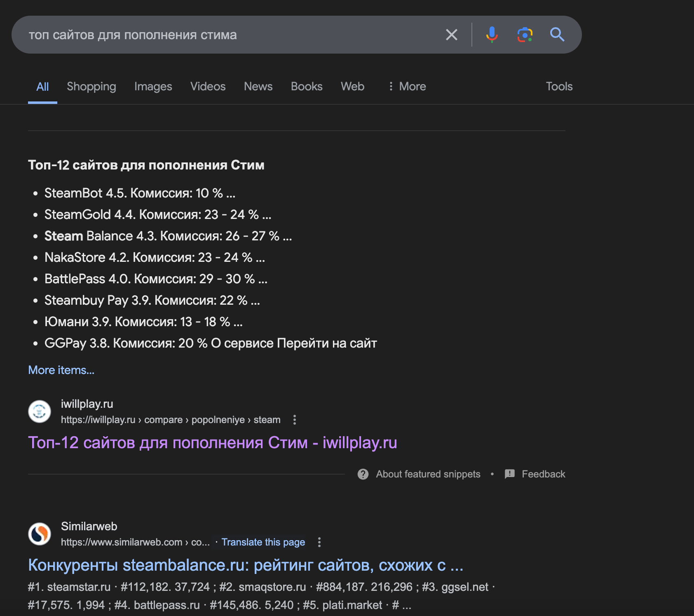694x616 pixels.
Task: Open options menu for the iwillplay.ru result
Action: pyautogui.click(x=294, y=420)
